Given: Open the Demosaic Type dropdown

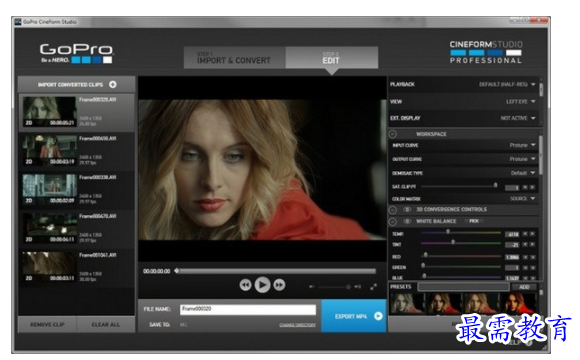Looking at the screenshot, I should coord(523,173).
